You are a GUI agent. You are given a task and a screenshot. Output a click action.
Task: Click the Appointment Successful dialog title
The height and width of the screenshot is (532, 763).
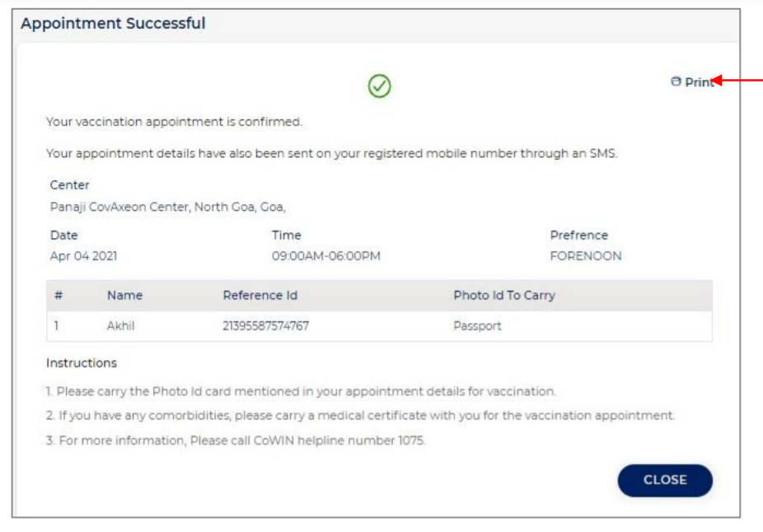(113, 23)
